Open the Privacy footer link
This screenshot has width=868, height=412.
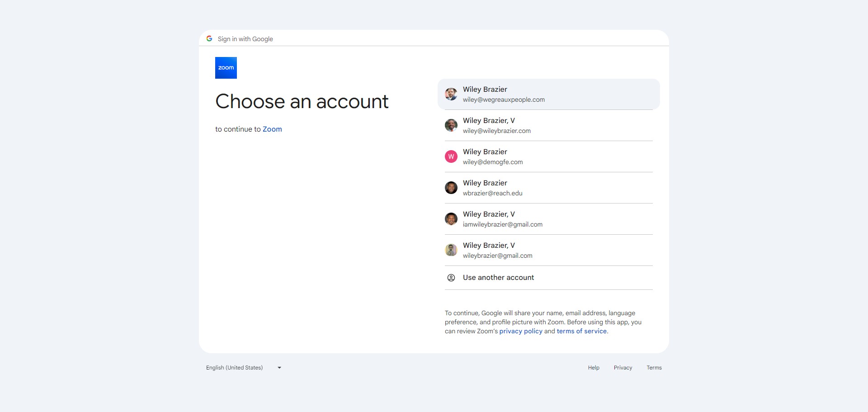pos(623,368)
